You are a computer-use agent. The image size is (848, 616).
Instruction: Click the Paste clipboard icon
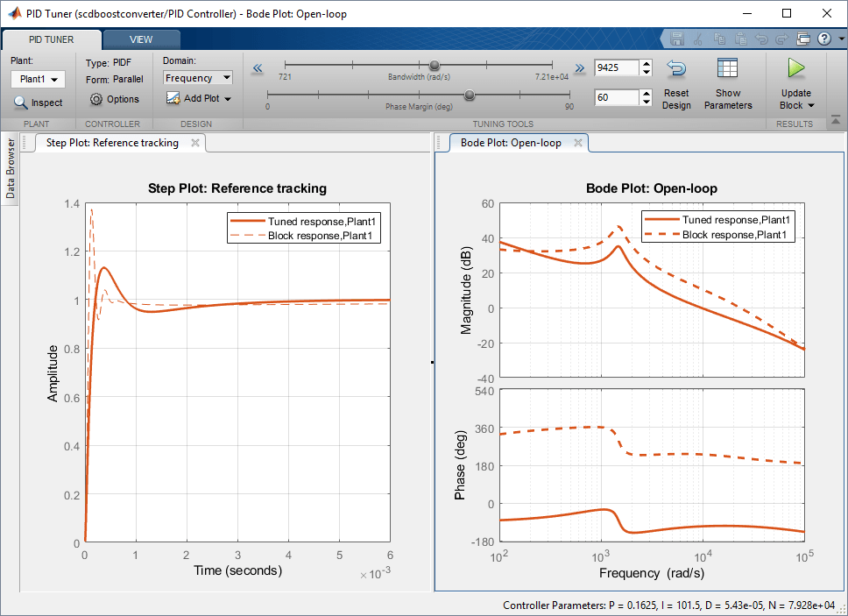pos(741,39)
